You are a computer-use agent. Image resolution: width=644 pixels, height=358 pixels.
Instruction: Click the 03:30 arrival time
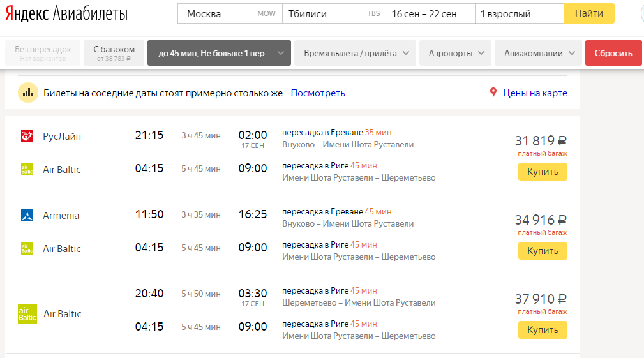253,294
